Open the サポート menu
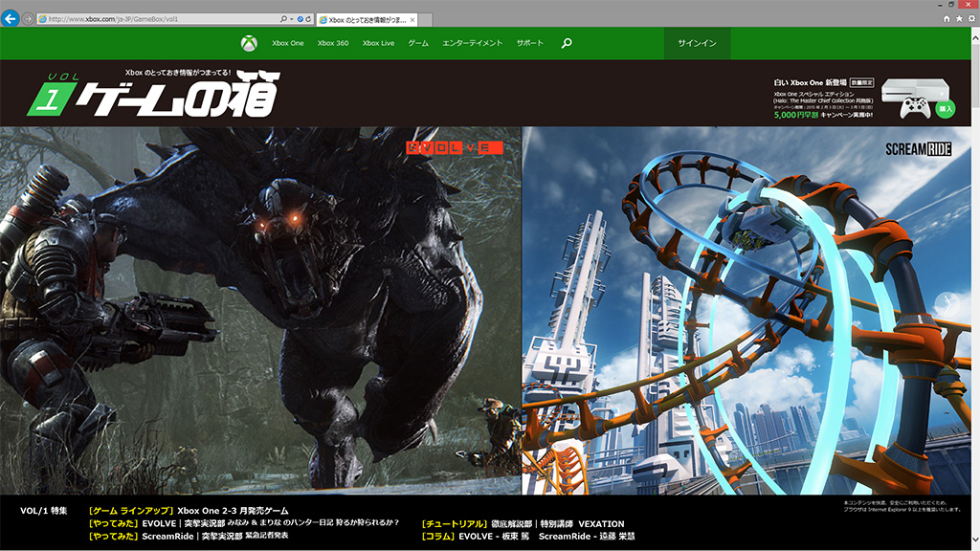Viewport: 980px width, 551px height. 530,43
